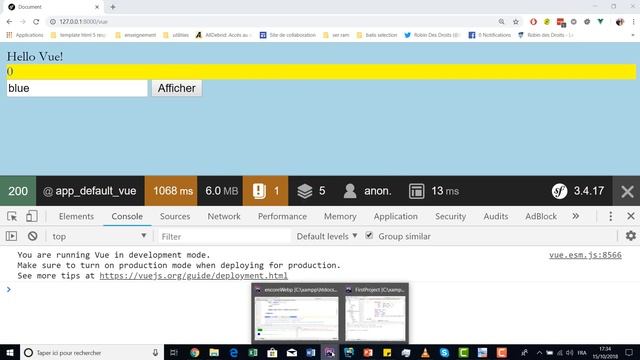The width and height of the screenshot is (640, 360).
Task: Open the Site de collaboration bookmark
Action: [x=288, y=35]
